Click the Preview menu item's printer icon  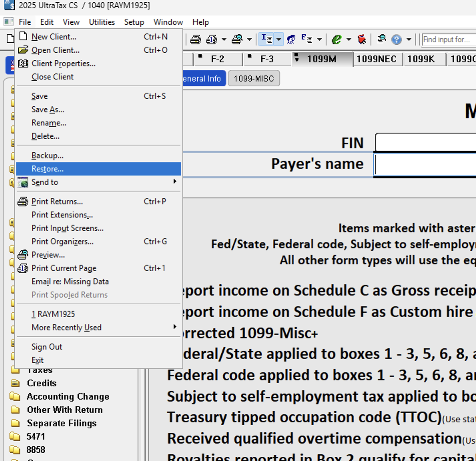point(23,255)
